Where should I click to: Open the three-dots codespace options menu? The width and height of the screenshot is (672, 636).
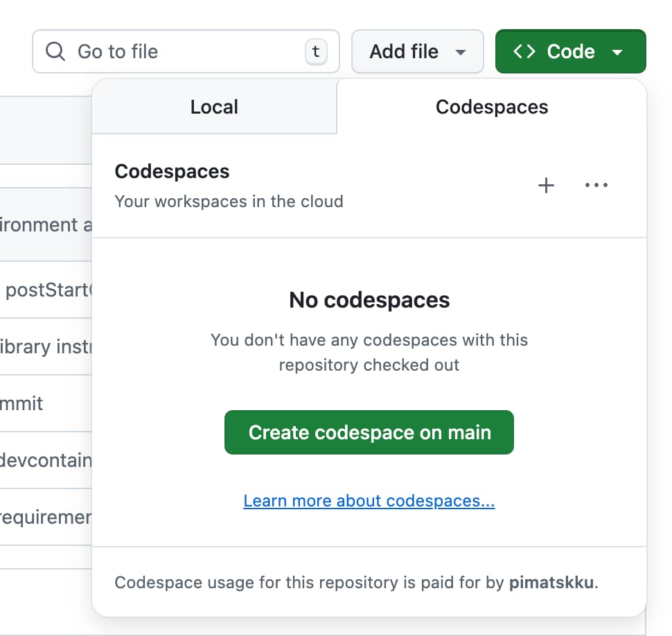coord(596,185)
